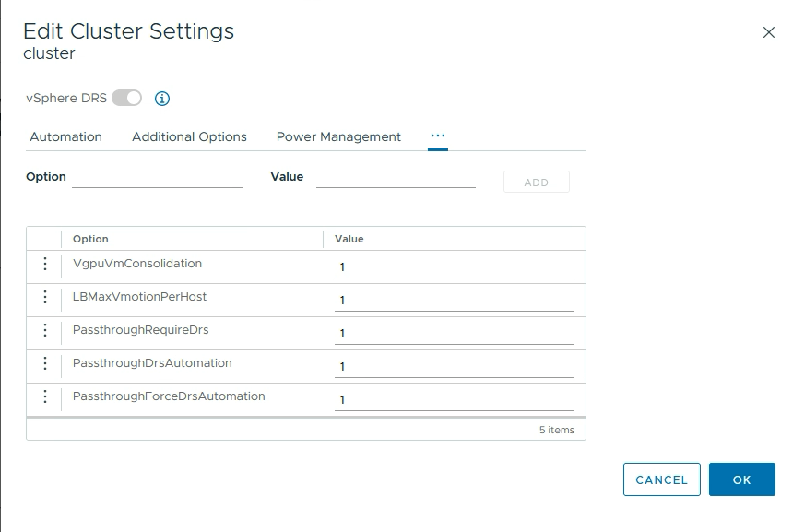793x532 pixels.
Task: Select the VgpuVmConsolidation option name
Action: [137, 264]
